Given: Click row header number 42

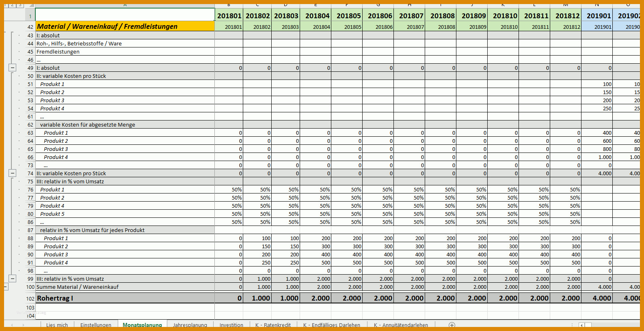Looking at the screenshot, I should tap(30, 27).
